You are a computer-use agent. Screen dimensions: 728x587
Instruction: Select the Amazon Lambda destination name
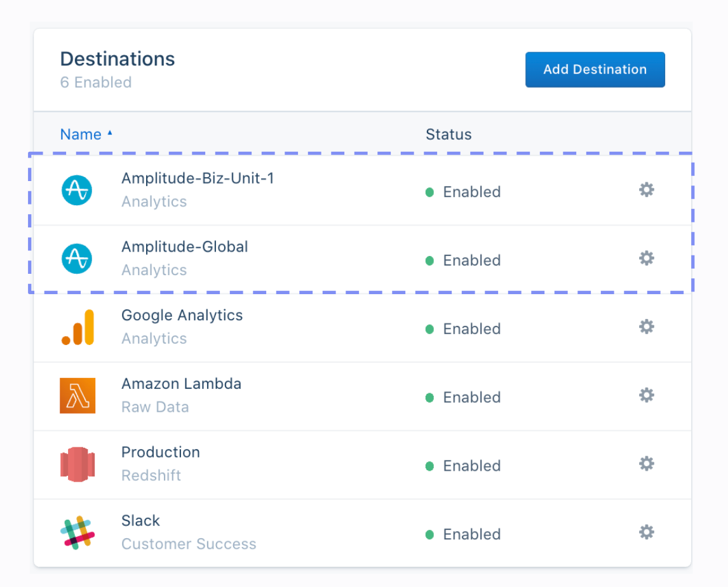(x=182, y=384)
